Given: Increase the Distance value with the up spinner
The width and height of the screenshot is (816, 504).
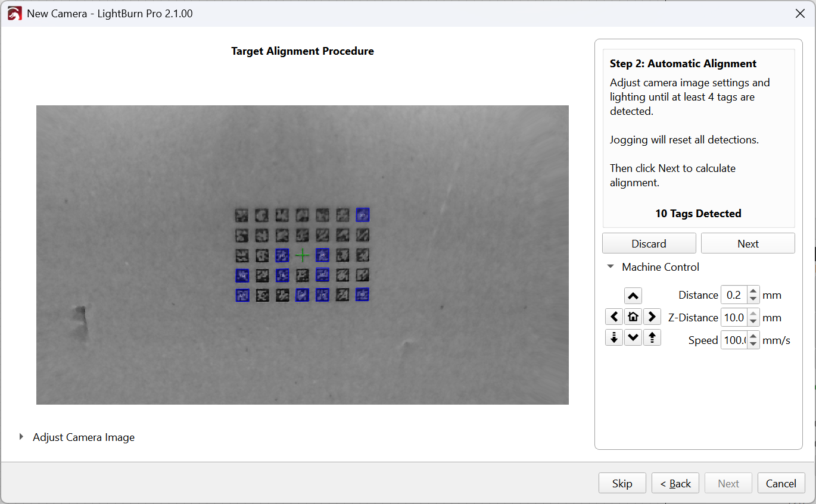Looking at the screenshot, I should pos(753,292).
